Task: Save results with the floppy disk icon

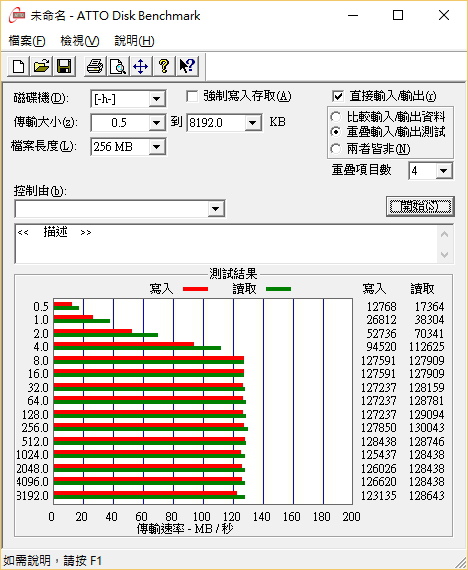Action: (64, 67)
